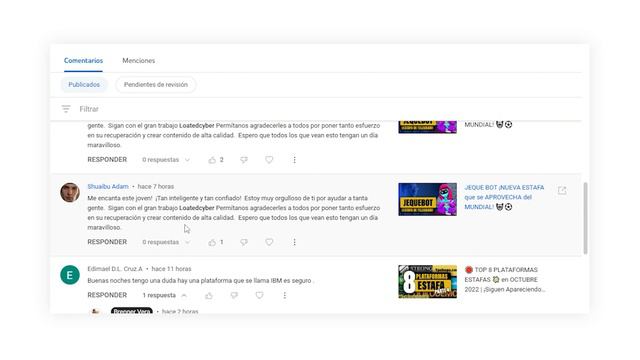Screen dimensions: 640x360
Task: Click the filter lines icon
Action: pos(66,109)
